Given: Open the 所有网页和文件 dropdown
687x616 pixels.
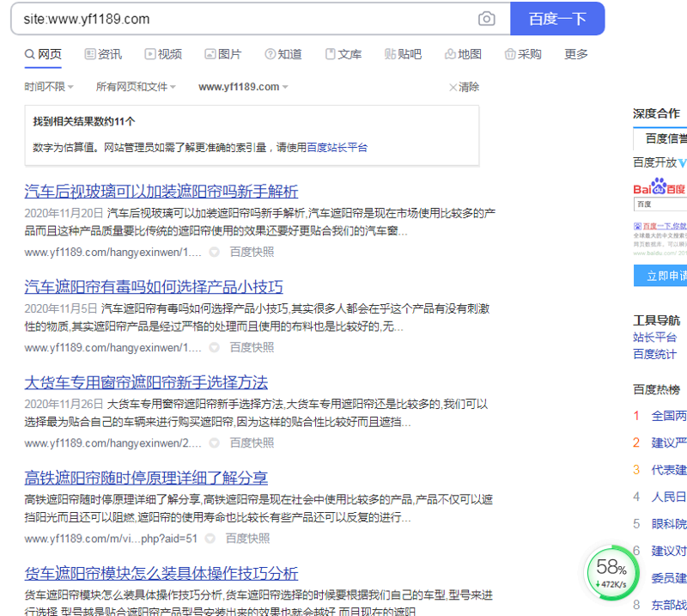Looking at the screenshot, I should 136,87.
